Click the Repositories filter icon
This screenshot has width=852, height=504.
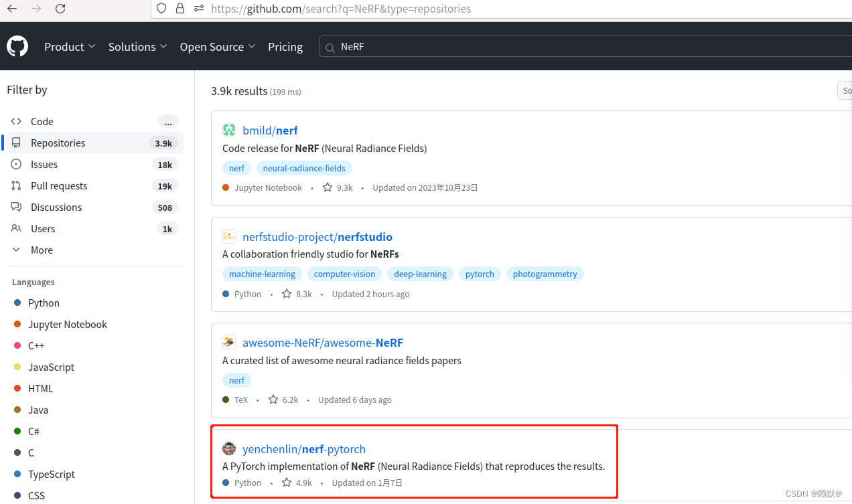click(16, 143)
